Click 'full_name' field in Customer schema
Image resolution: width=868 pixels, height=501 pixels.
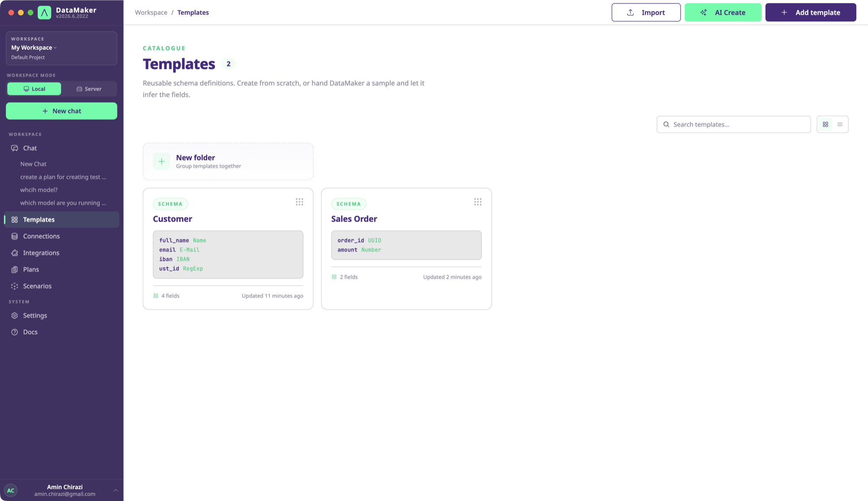(174, 241)
